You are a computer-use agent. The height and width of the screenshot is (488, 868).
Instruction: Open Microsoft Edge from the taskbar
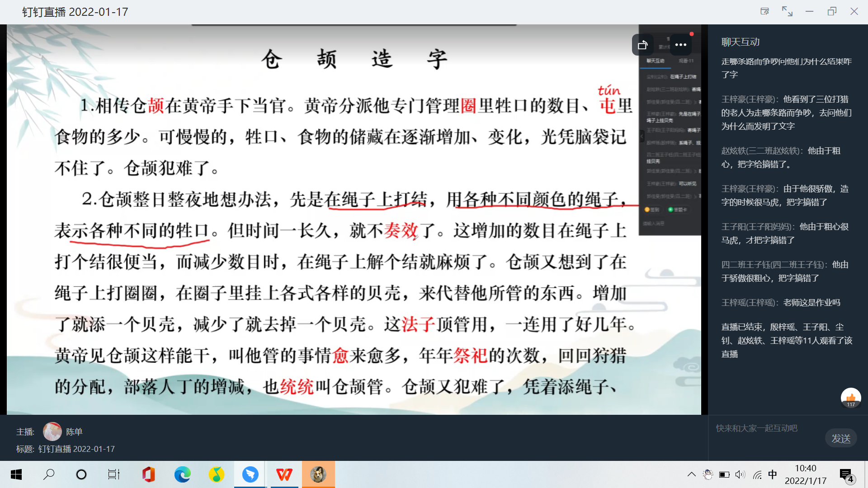[x=183, y=474]
